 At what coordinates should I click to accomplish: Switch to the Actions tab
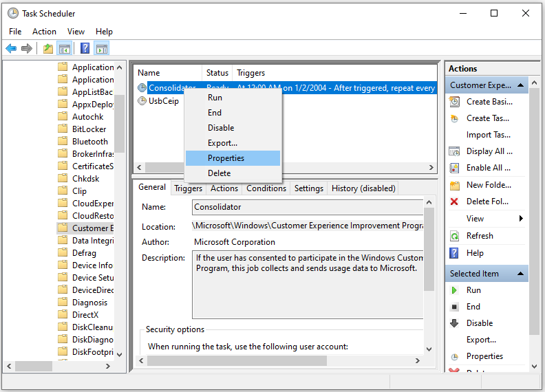[x=224, y=188]
